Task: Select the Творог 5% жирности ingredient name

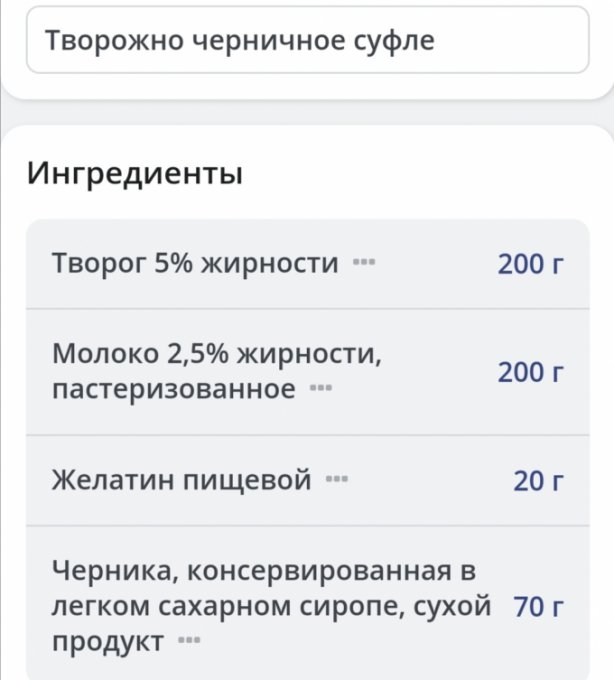Action: (x=195, y=264)
